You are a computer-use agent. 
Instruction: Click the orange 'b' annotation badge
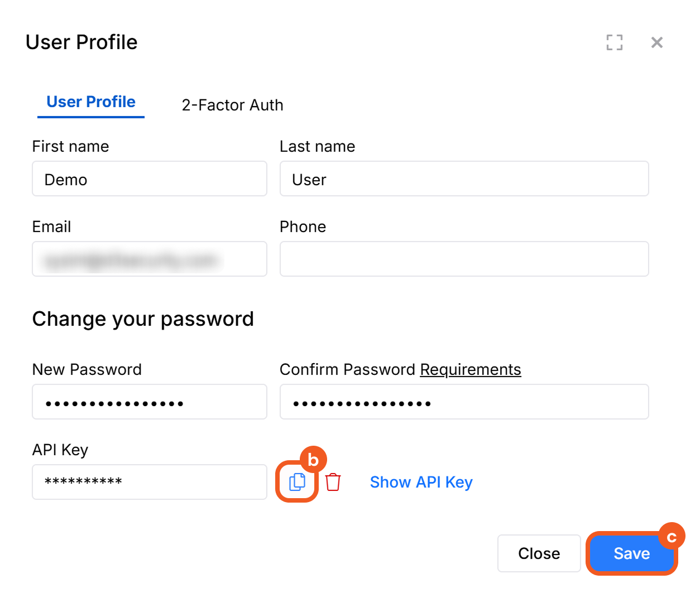pos(313,460)
